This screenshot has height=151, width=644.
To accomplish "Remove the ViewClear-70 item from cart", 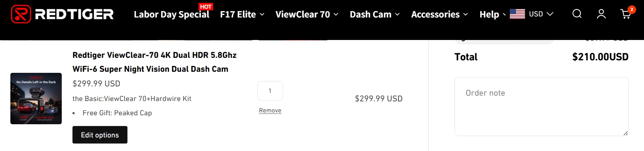I will [x=270, y=111].
